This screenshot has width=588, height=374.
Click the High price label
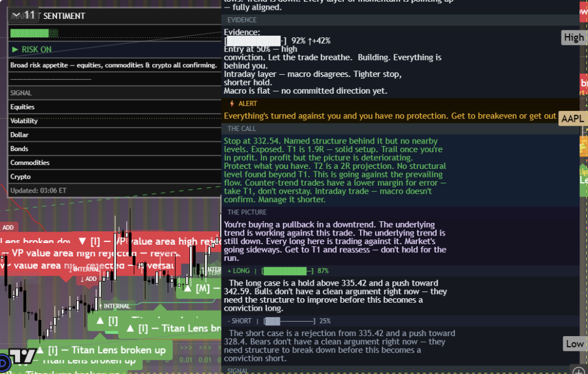574,37
